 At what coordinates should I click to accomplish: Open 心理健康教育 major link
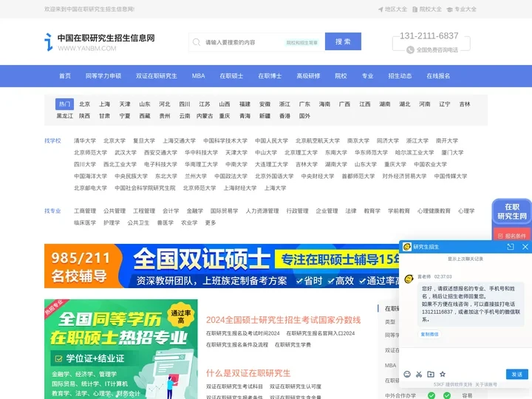pos(434,211)
